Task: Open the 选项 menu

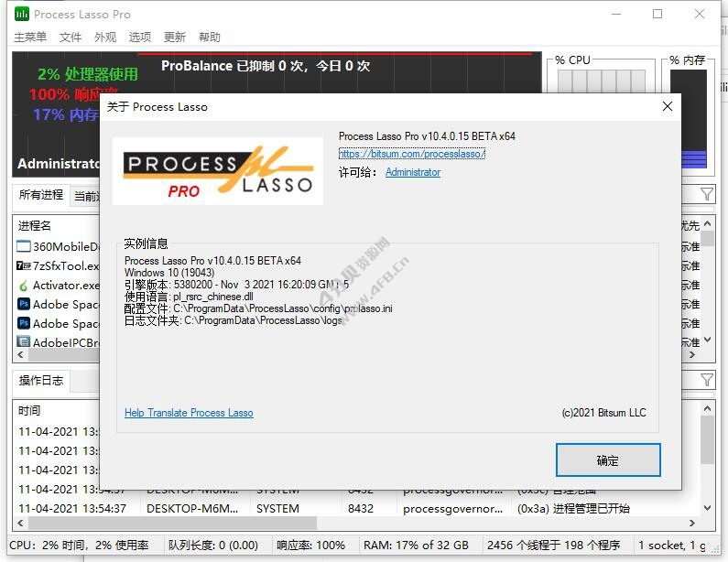Action: [140, 38]
